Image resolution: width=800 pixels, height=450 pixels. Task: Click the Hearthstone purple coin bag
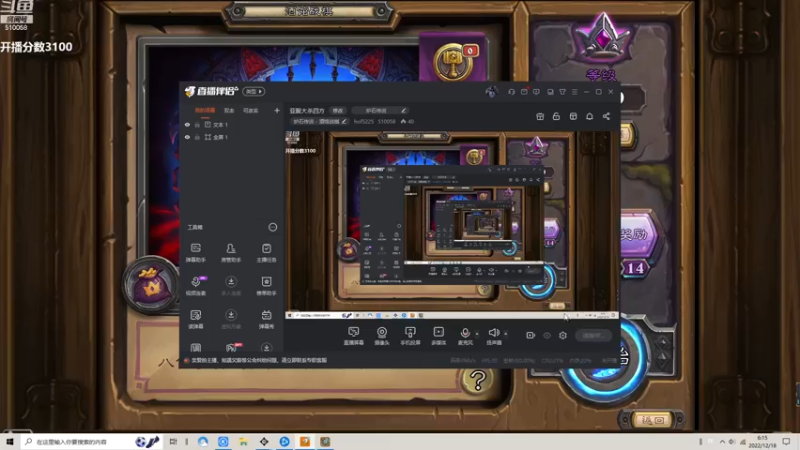point(151,285)
